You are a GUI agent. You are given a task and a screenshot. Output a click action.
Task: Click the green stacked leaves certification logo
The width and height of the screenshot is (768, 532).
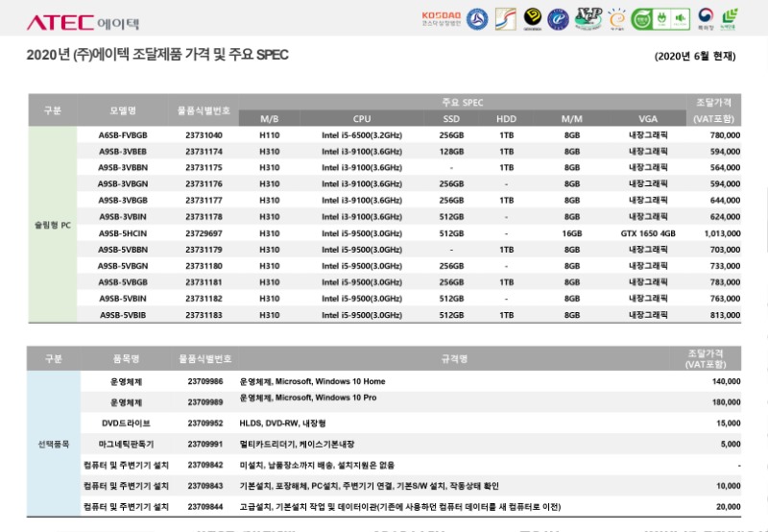pos(730,19)
